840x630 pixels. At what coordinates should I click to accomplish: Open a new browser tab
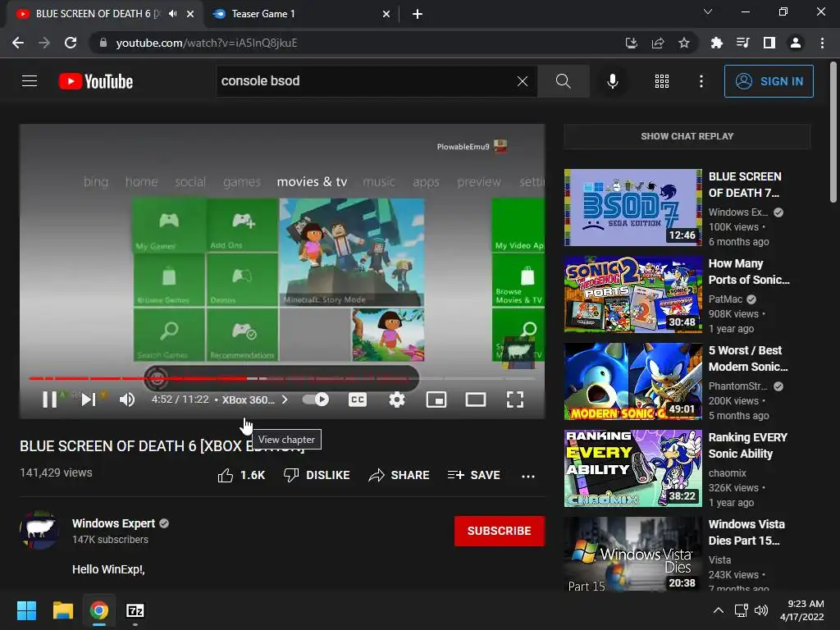[x=418, y=14]
